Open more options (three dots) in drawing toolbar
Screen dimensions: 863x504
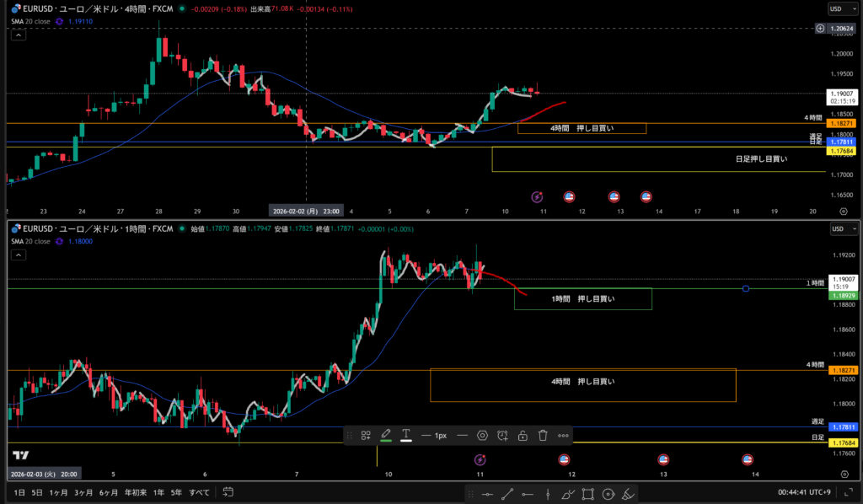(x=563, y=436)
